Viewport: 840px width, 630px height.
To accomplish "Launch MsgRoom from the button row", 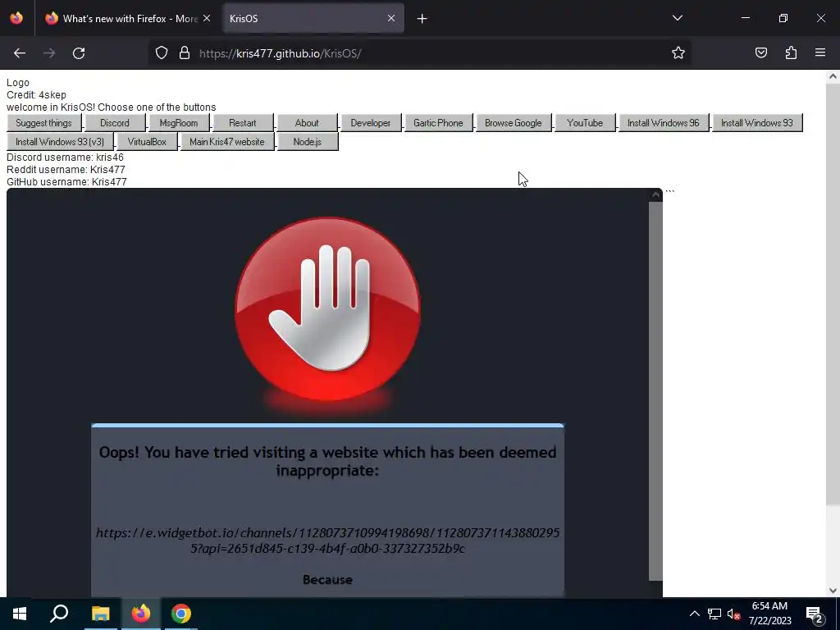I will [178, 123].
